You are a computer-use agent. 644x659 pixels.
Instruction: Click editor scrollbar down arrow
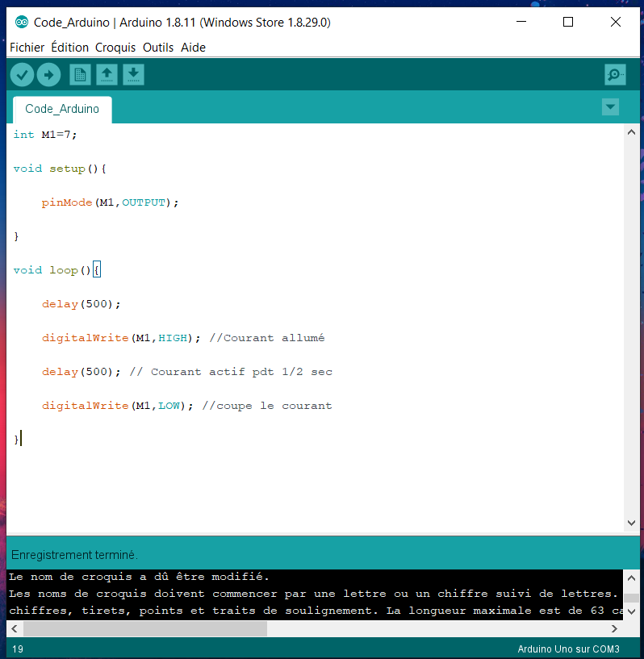(631, 523)
